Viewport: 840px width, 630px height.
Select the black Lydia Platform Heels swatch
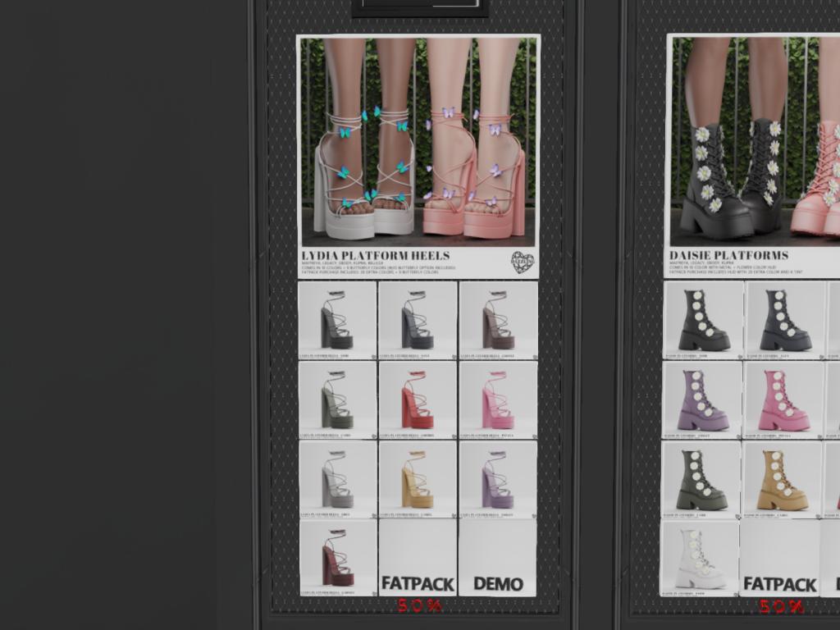coord(337,320)
